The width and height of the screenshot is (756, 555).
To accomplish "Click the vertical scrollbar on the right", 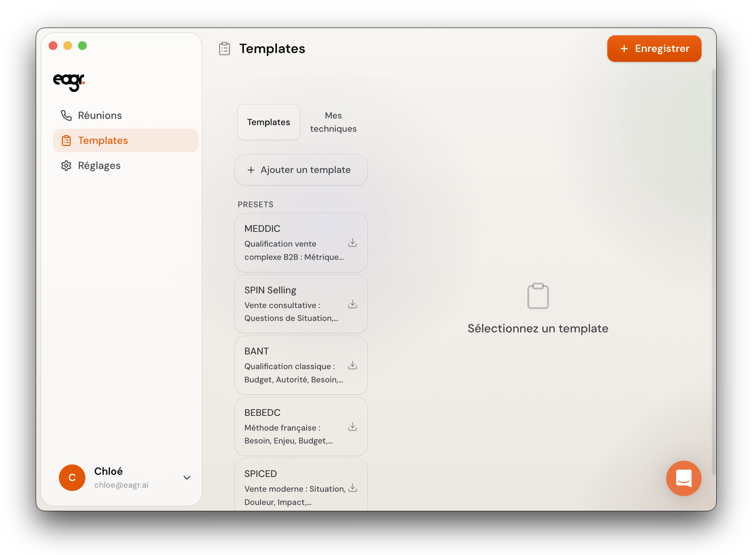I will 713,272.
